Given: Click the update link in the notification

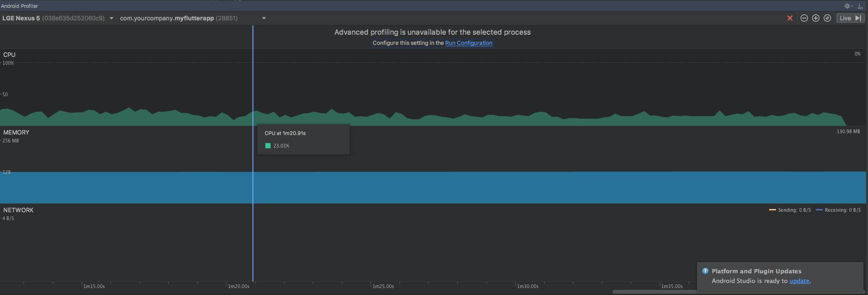Looking at the screenshot, I should coord(799,281).
